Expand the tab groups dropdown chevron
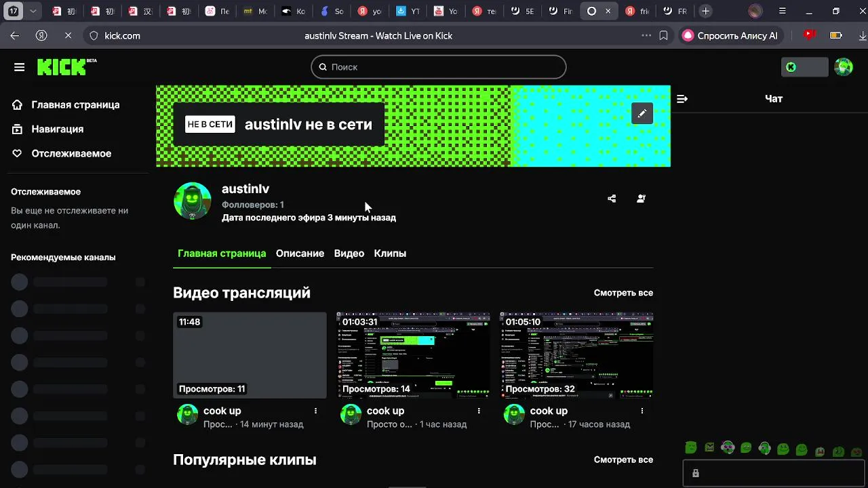Screen dimensions: 868x488 tap(33, 12)
